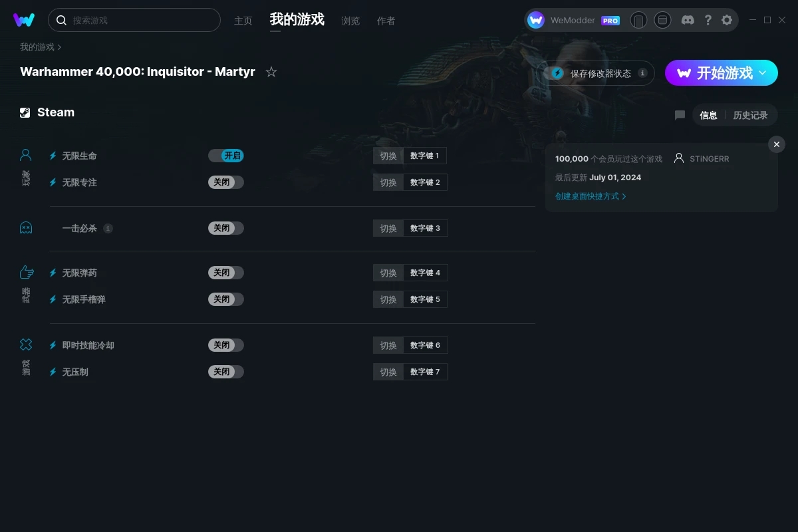Screen dimensions: 798x532
Task: Enable the 无限弹药 toggle
Action: click(x=226, y=273)
